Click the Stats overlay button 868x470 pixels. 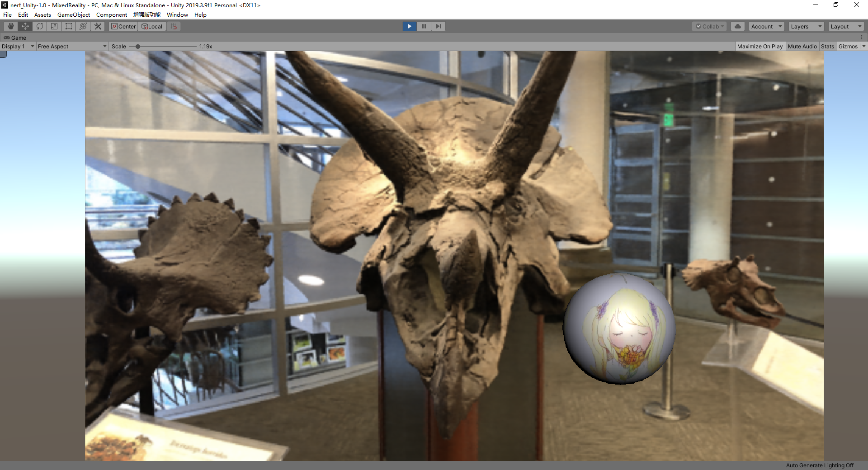pos(828,46)
